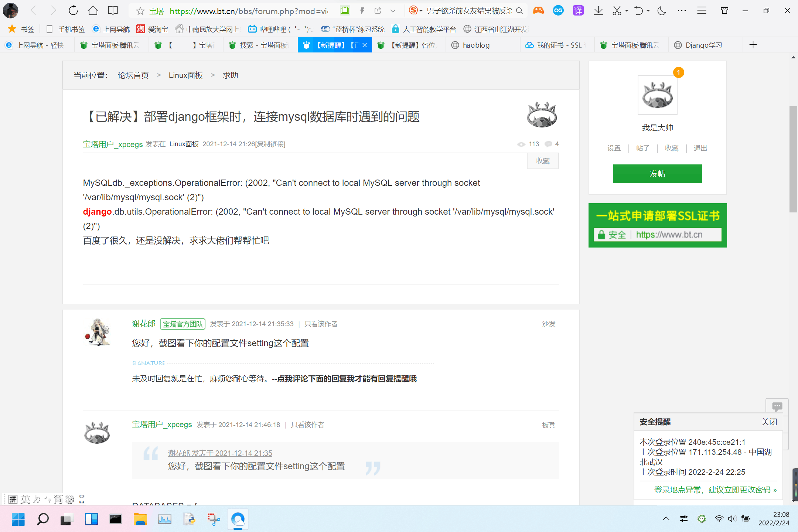Expand address bar dropdown chevron

tap(393, 11)
